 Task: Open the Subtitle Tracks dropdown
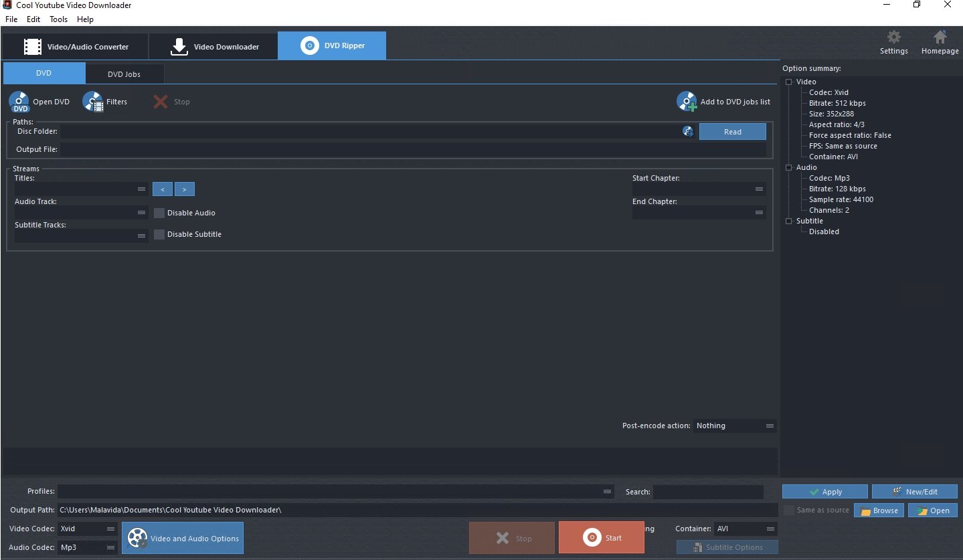point(81,236)
